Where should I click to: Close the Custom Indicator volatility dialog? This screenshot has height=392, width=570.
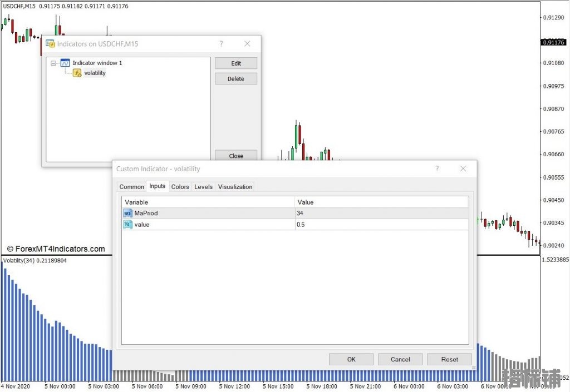tap(463, 168)
